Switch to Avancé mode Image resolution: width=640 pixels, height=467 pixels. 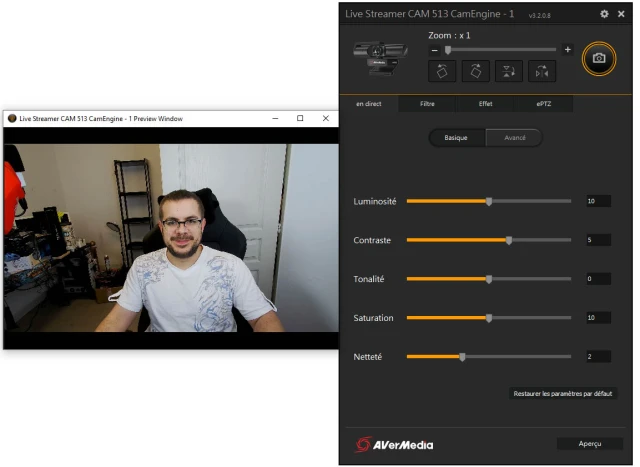pos(514,138)
